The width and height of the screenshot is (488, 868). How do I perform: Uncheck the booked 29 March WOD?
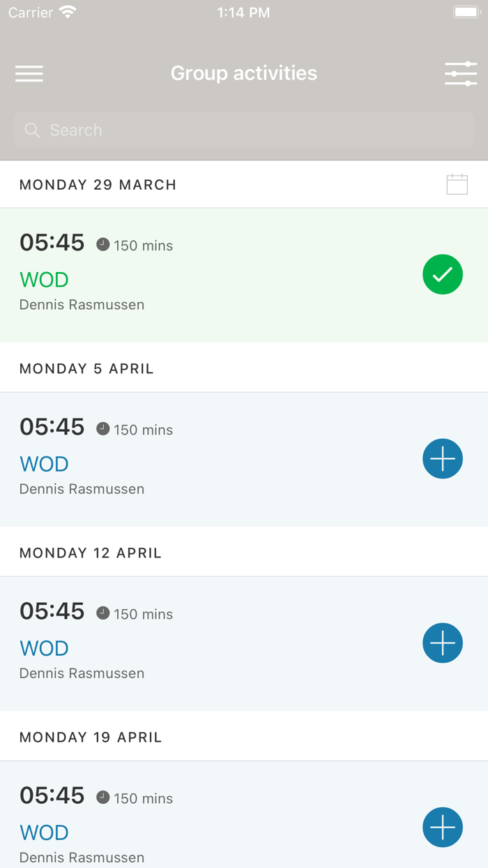[443, 275]
